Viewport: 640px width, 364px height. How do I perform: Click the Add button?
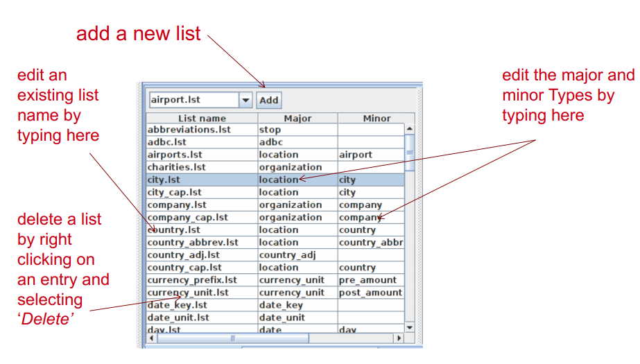(268, 101)
